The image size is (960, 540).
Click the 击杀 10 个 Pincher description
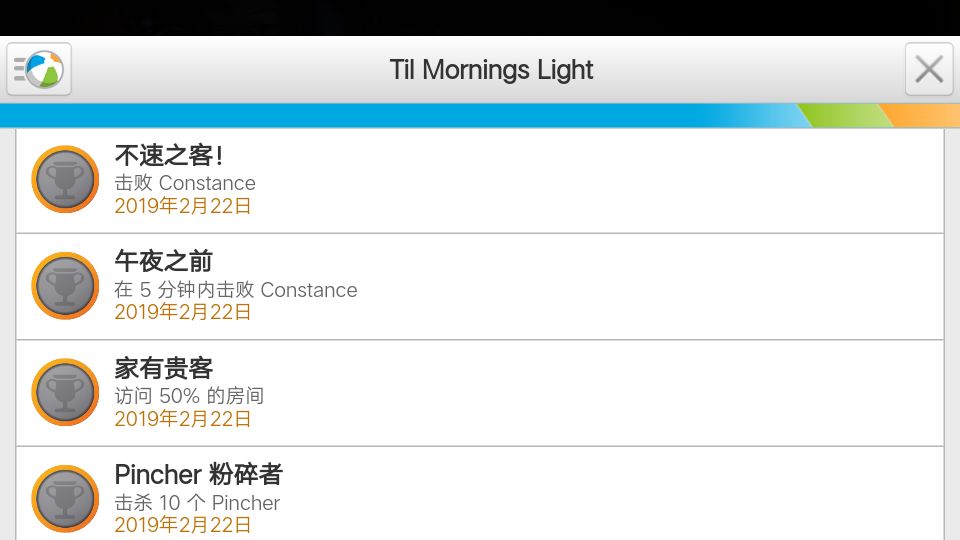197,503
